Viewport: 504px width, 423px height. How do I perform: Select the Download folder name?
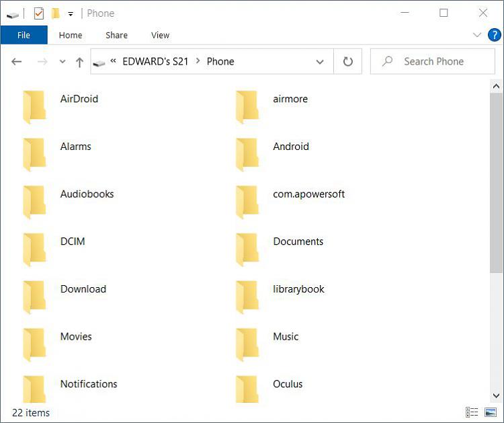[x=83, y=289]
